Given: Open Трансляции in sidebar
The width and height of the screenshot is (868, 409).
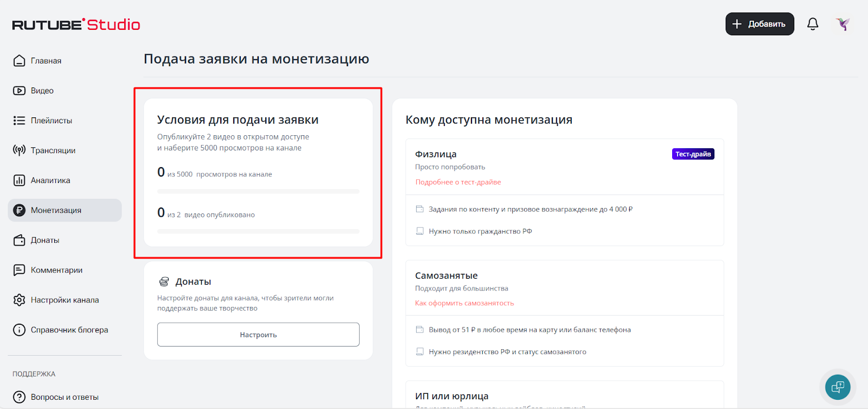Looking at the screenshot, I should tap(65, 150).
